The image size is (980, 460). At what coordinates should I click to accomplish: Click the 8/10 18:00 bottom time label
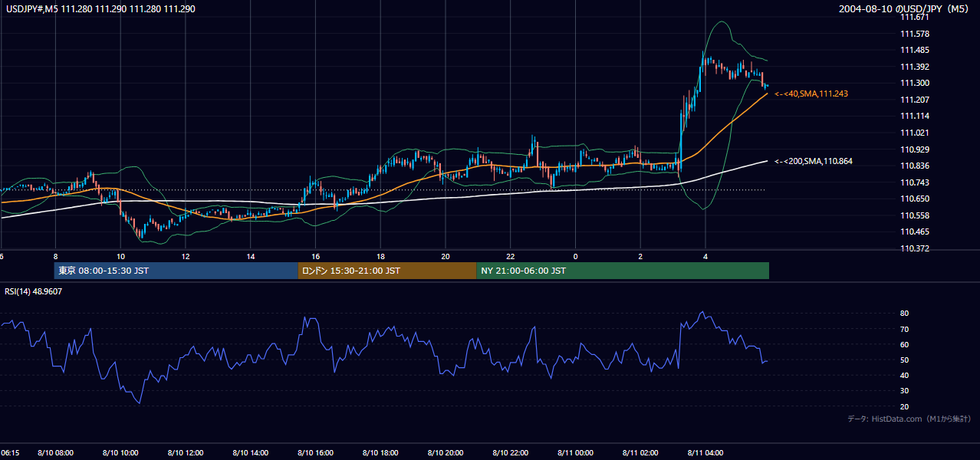(x=380, y=453)
